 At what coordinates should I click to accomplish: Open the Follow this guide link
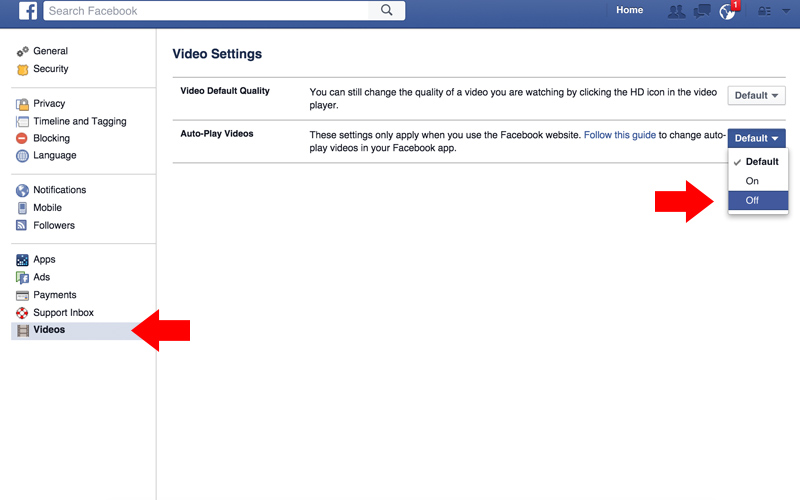(619, 135)
